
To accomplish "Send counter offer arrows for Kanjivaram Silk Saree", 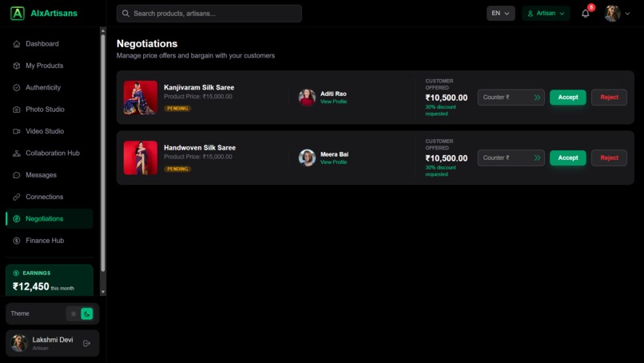I will (537, 98).
